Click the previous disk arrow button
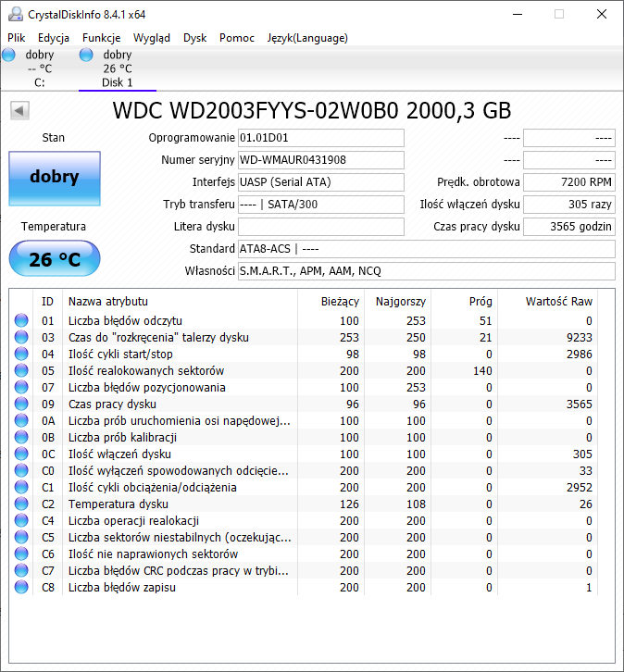This screenshot has width=624, height=672. pos(19,110)
